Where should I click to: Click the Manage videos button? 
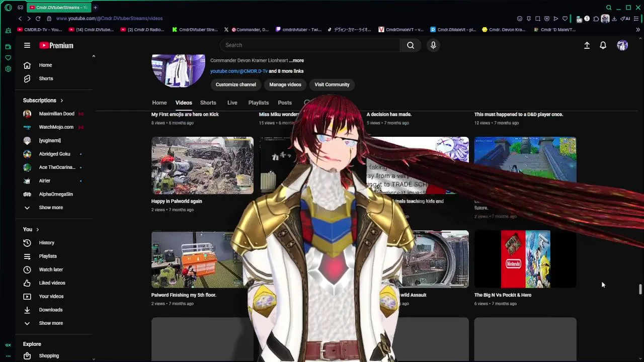coord(285,84)
